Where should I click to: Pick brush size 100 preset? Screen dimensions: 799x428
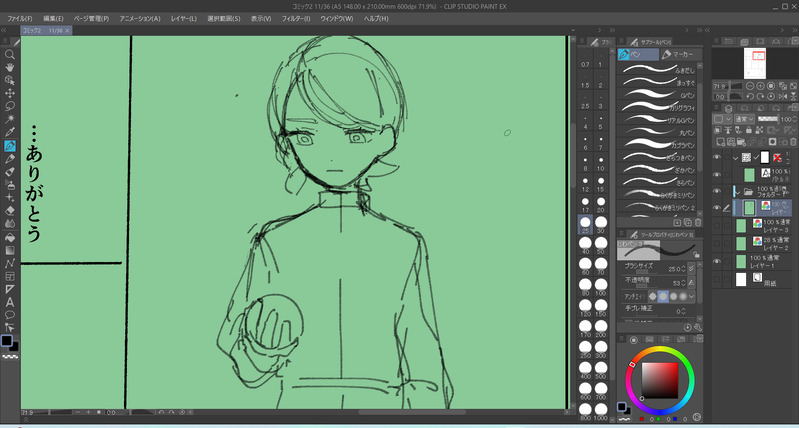point(601,287)
